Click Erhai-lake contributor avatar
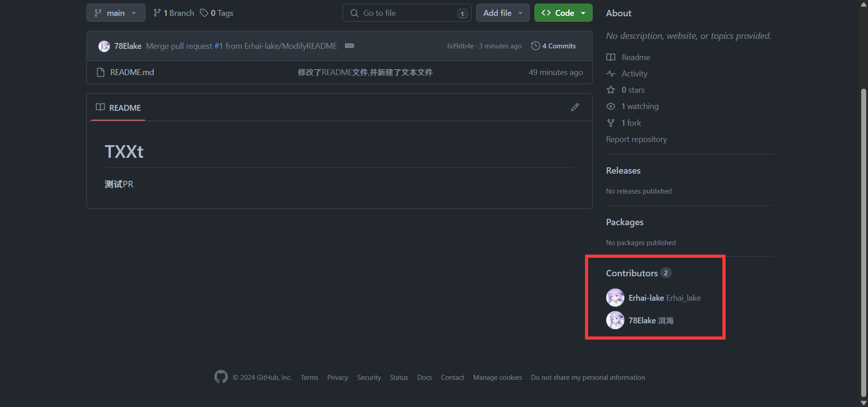The height and width of the screenshot is (407, 868). [x=615, y=298]
